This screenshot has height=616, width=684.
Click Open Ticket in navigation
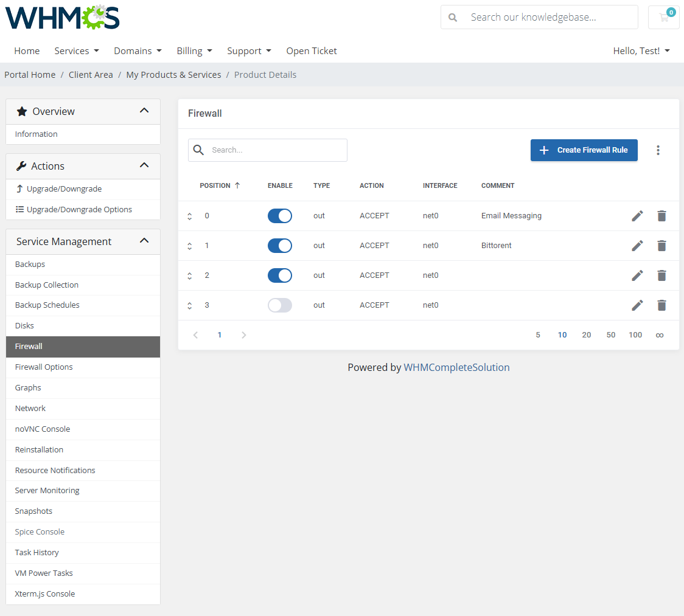point(312,51)
